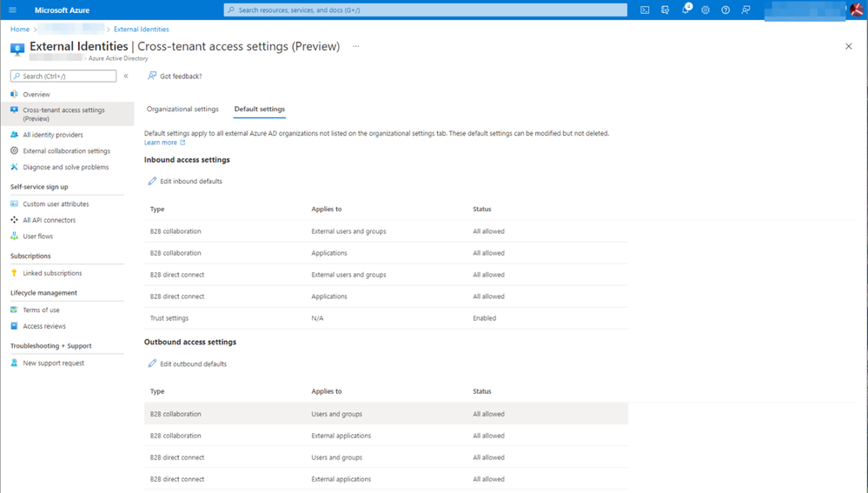
Task: Open Cloud Shell from top bar
Action: coord(645,10)
